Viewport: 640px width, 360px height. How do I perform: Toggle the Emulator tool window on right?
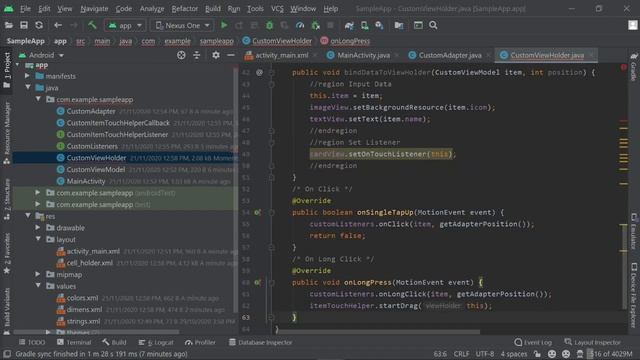tap(634, 231)
